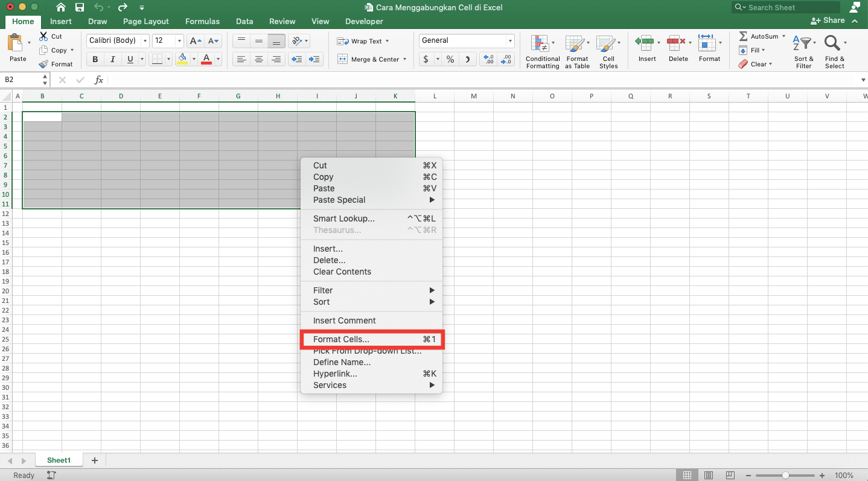Click the zoom slider handle

785,476
